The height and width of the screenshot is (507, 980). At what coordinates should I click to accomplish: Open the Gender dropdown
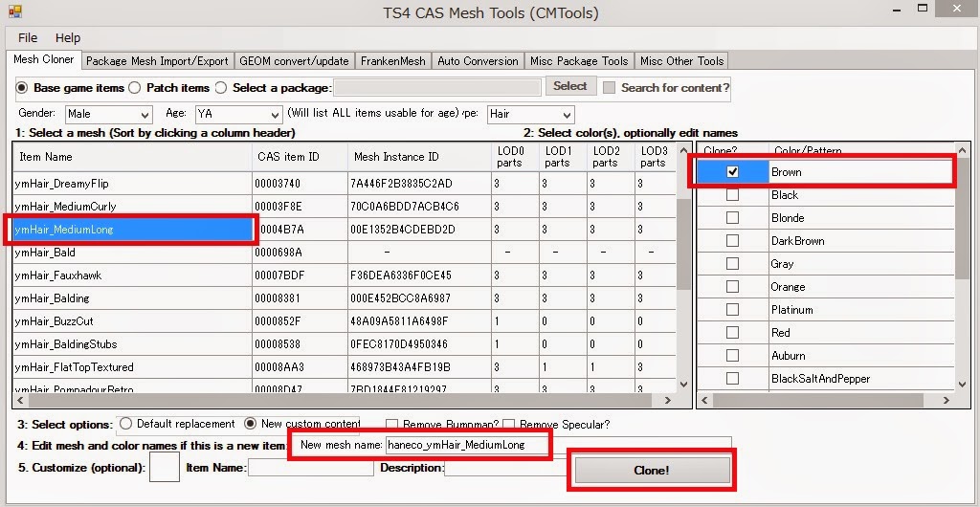pyautogui.click(x=109, y=114)
